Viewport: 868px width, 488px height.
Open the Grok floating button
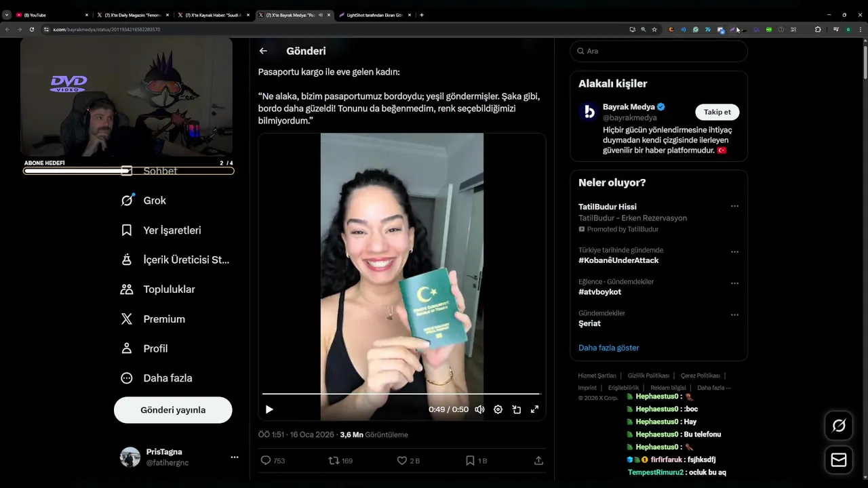click(839, 426)
